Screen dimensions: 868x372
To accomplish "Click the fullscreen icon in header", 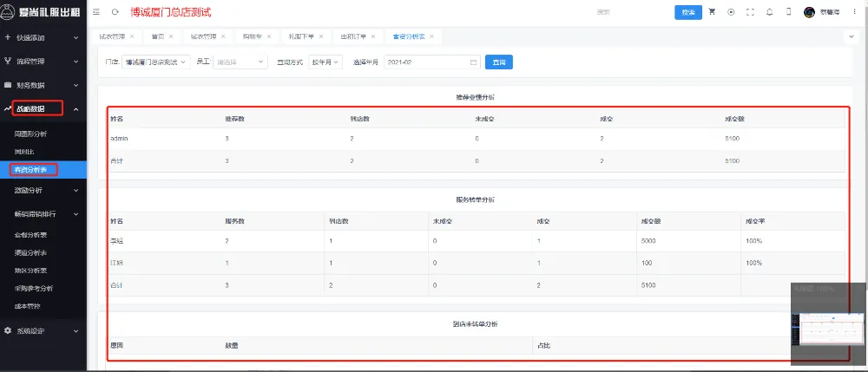I will click(750, 12).
